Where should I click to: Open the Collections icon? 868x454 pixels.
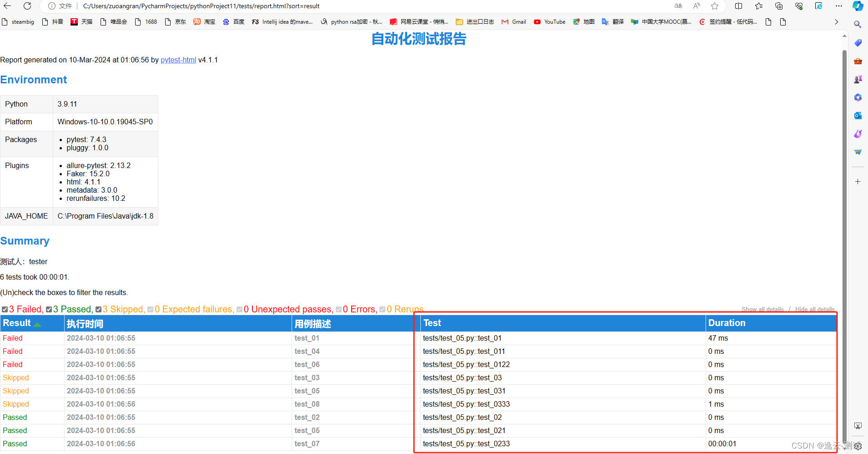pos(779,6)
